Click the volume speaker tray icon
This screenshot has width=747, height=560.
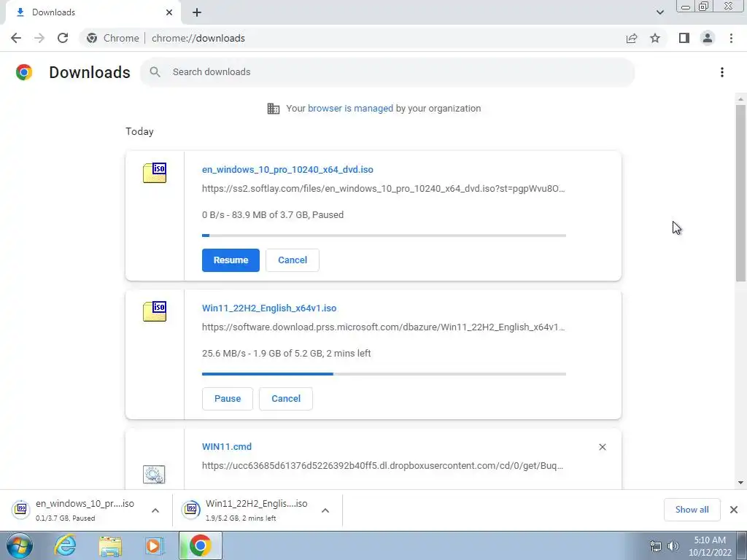[673, 546]
